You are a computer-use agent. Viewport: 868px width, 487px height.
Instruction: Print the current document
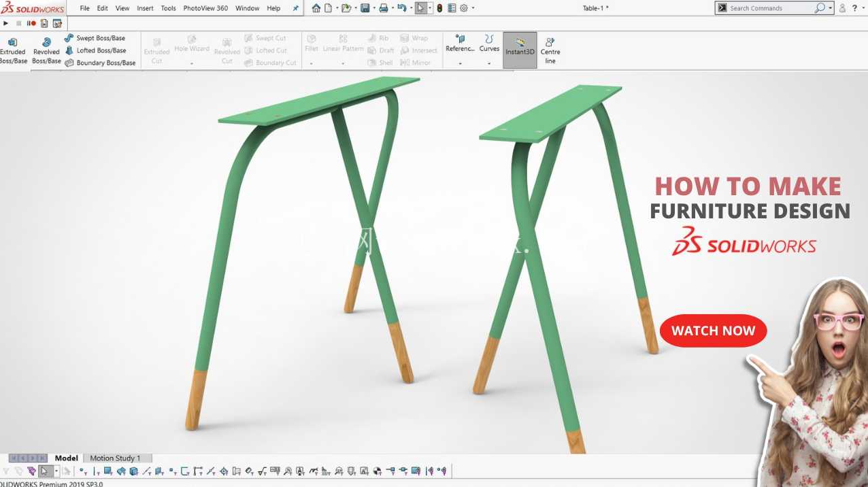pos(384,8)
